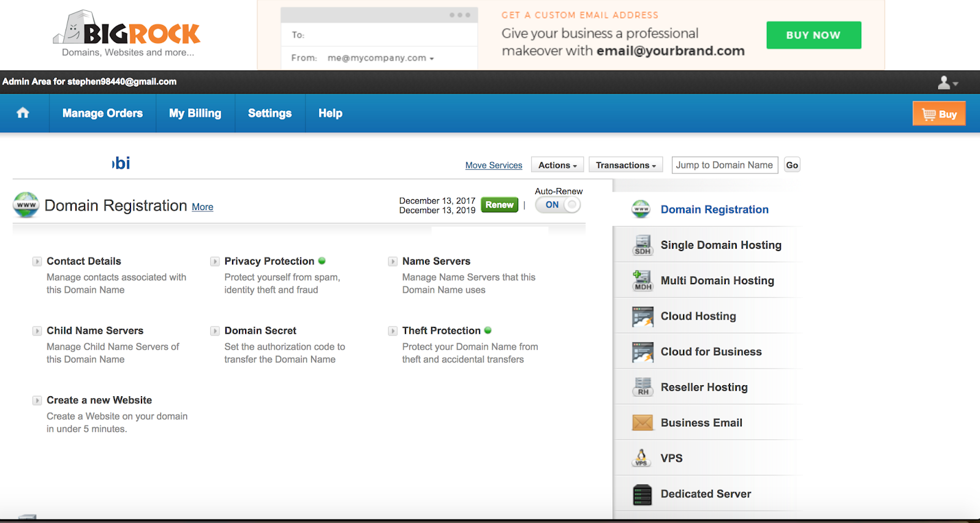This screenshot has width=980, height=523.
Task: Click the orange Buy cart button
Action: 939,113
